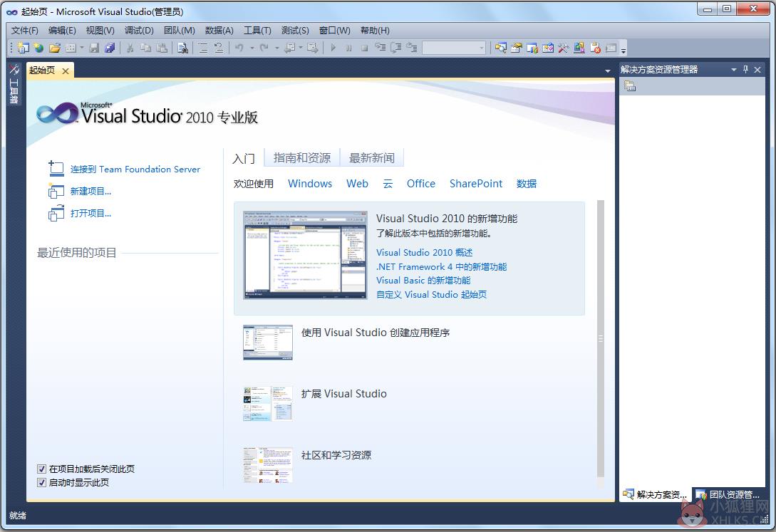The width and height of the screenshot is (776, 532).
Task: Click the Stop Debugging square icon
Action: click(365, 48)
